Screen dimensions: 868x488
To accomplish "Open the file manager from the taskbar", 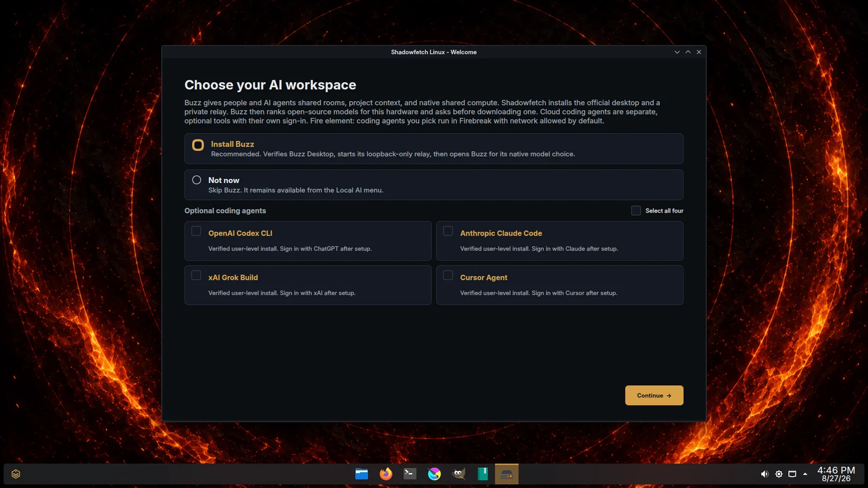I will pos(362,474).
